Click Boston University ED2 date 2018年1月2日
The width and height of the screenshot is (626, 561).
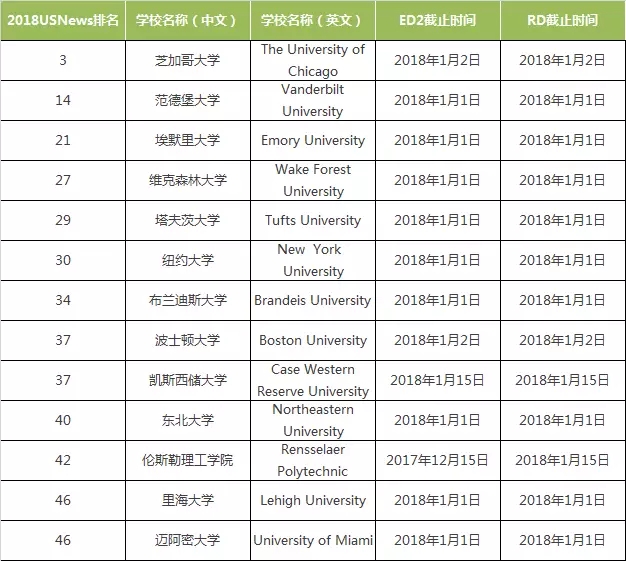pyautogui.click(x=438, y=340)
